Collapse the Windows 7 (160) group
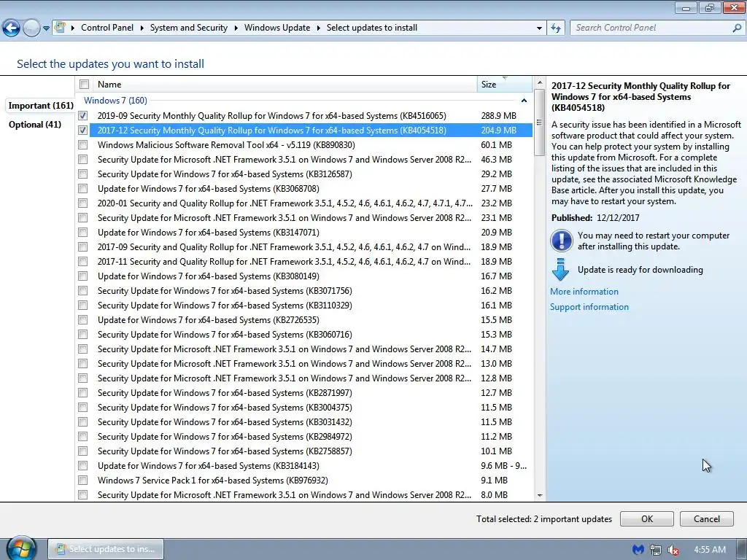 524,101
